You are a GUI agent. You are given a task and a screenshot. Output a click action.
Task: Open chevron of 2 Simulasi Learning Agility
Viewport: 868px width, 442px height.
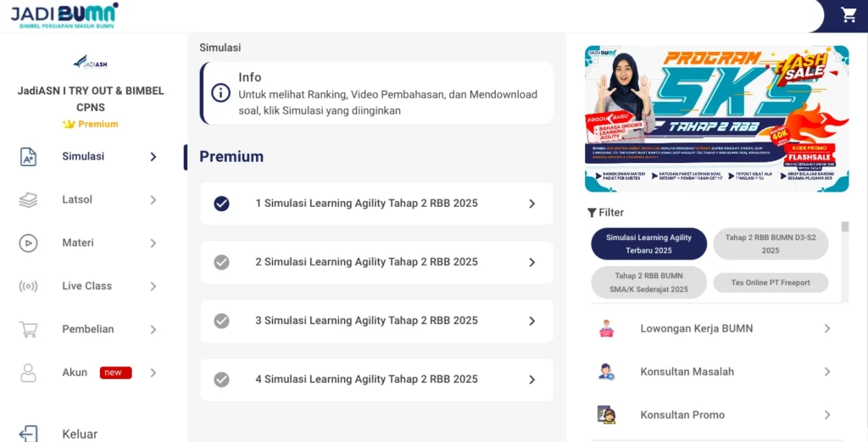pos(532,262)
